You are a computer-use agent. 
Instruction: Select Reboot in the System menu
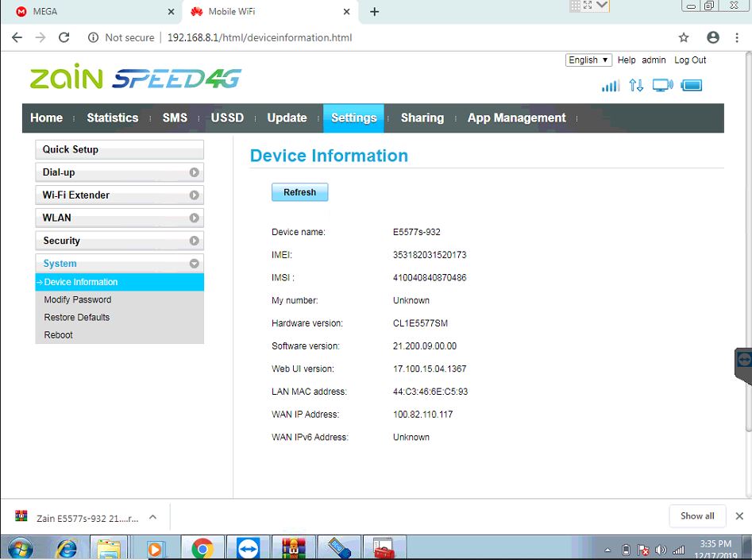[58, 335]
